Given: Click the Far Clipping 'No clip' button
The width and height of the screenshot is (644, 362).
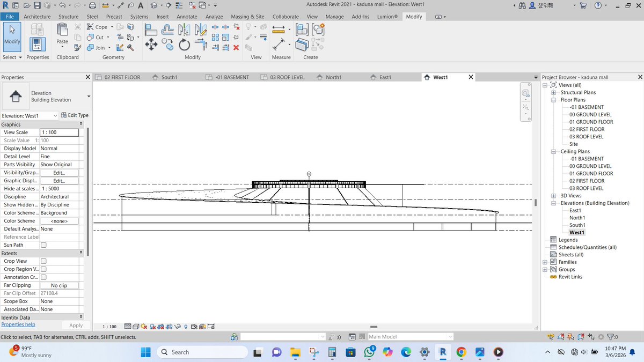Looking at the screenshot, I should pos(60,285).
